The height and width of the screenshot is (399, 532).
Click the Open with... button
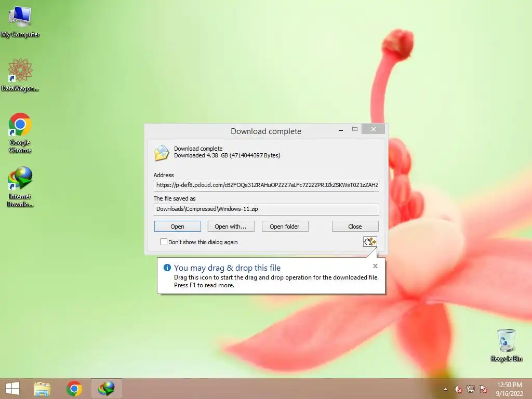click(x=231, y=227)
